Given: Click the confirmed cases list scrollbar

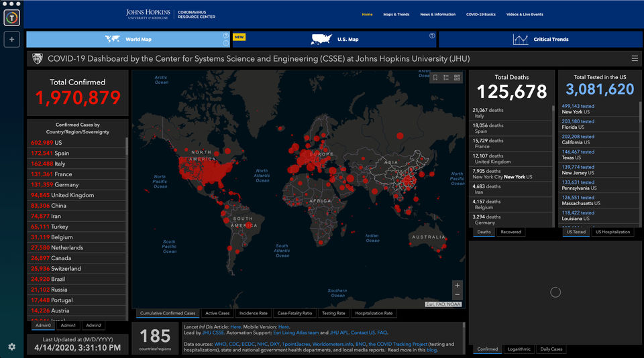Looking at the screenshot, I should (x=127, y=146).
